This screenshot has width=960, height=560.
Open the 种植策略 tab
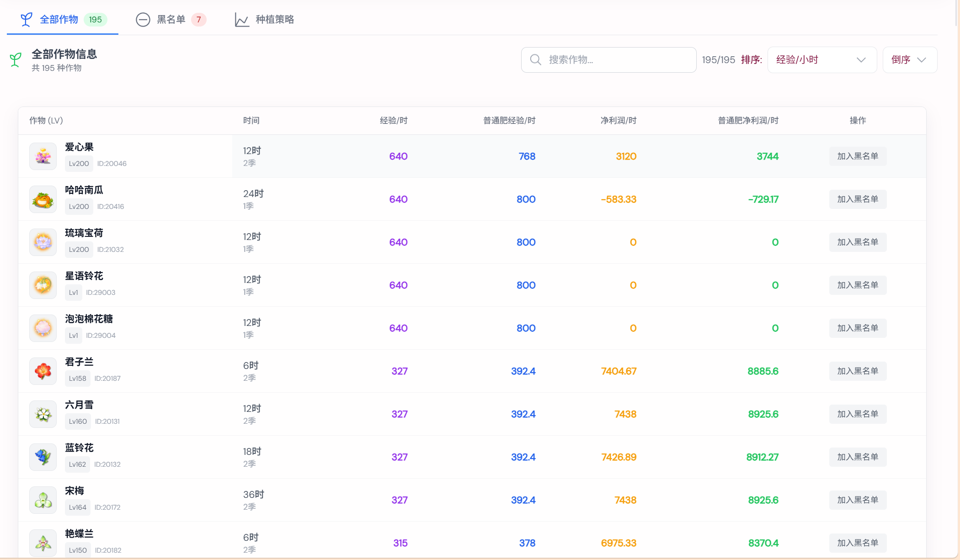265,20
